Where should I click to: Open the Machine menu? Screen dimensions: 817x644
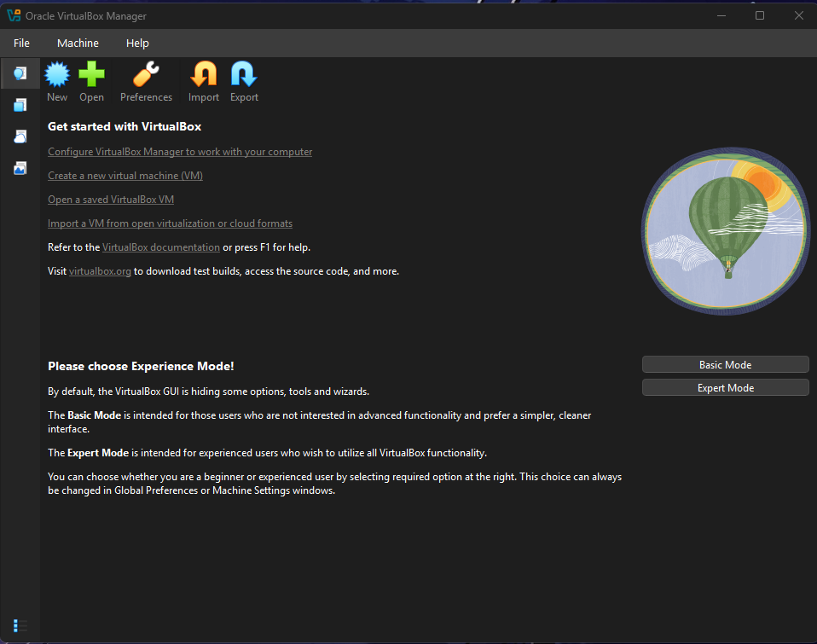tap(78, 43)
